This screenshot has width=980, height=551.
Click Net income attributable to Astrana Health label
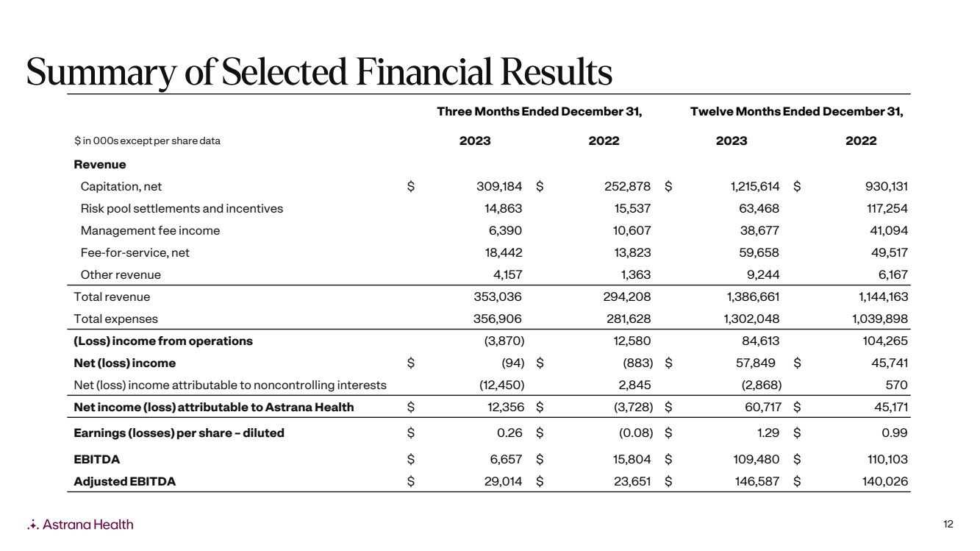point(214,408)
